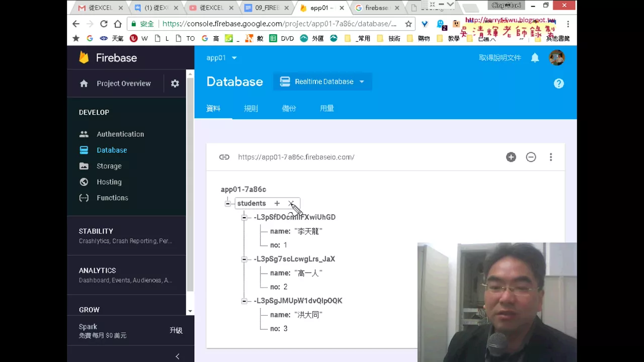The image size is (644, 362).
Task: Bookmark page with star icon
Action: pyautogui.click(x=409, y=24)
